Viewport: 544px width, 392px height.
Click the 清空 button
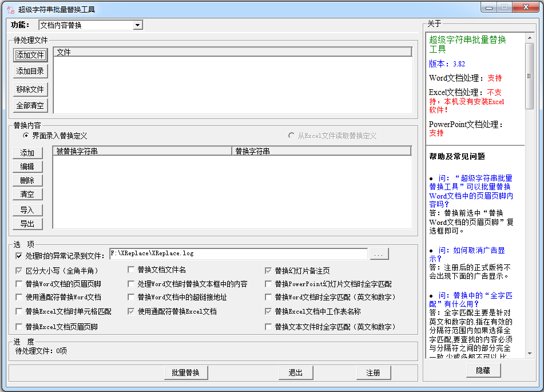pyautogui.click(x=27, y=194)
